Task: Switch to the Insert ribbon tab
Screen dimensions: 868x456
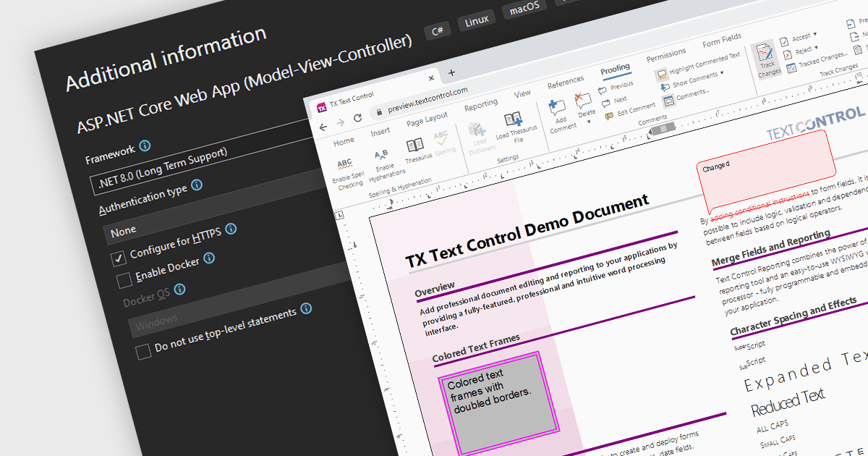Action: pos(380,132)
